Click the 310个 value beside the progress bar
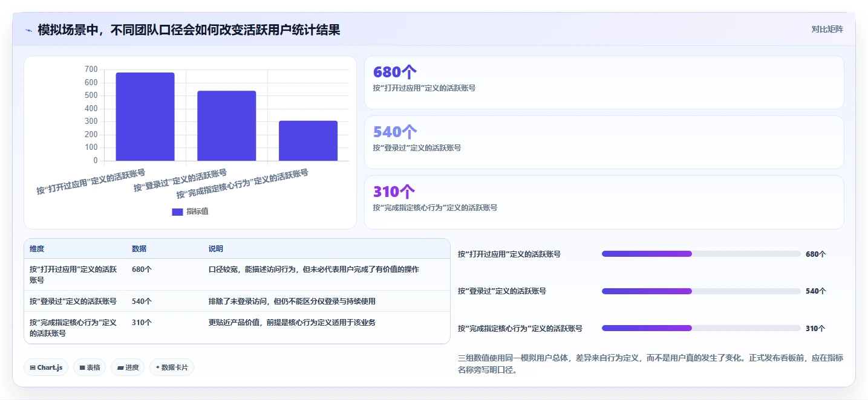This screenshot has width=868, height=400. [x=815, y=329]
